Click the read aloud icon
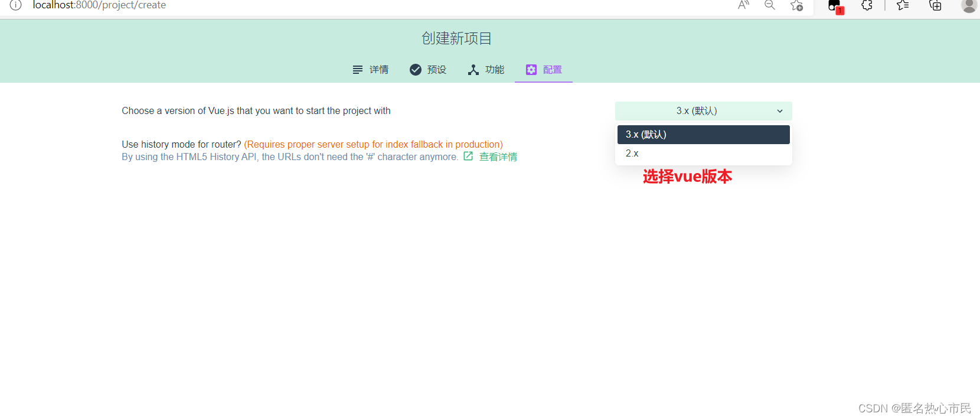This screenshot has height=420, width=980. (743, 5)
